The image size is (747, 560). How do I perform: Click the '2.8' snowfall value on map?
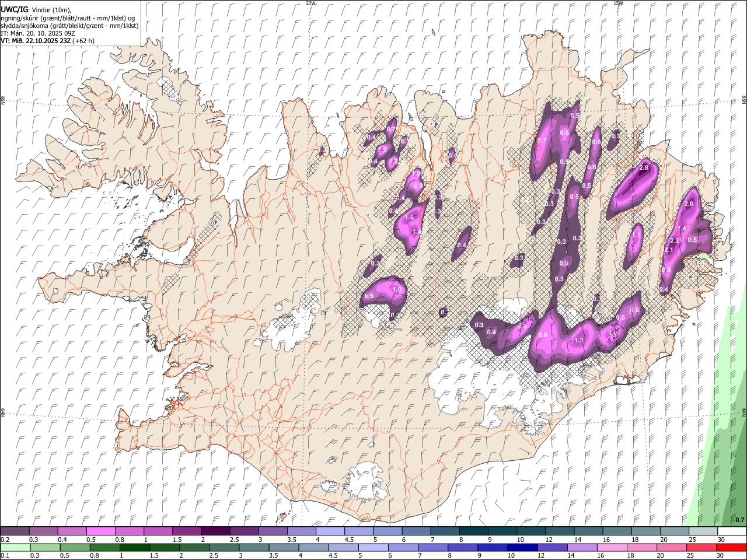644,168
